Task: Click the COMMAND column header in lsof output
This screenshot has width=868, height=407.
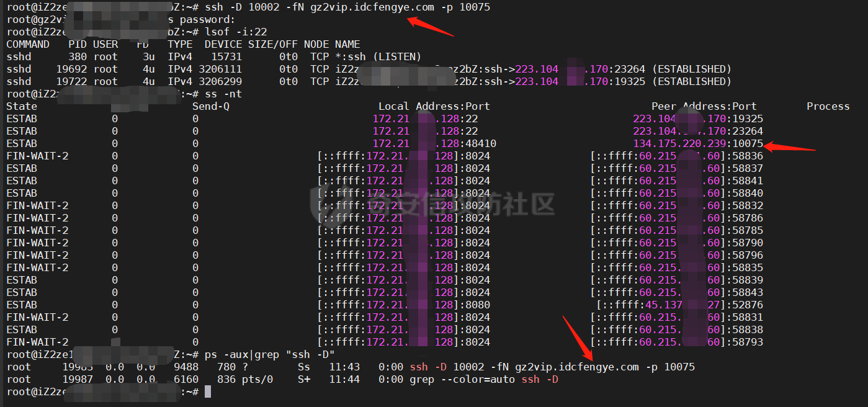Action: pos(28,44)
